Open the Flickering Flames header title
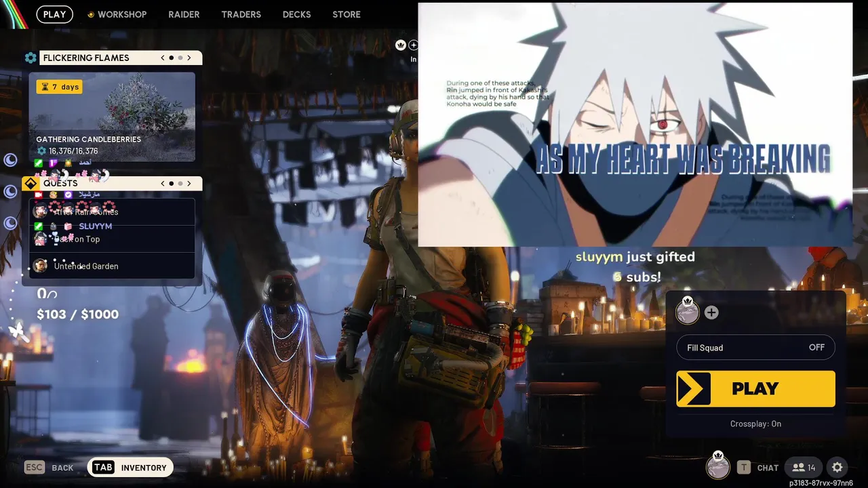 [x=86, y=58]
